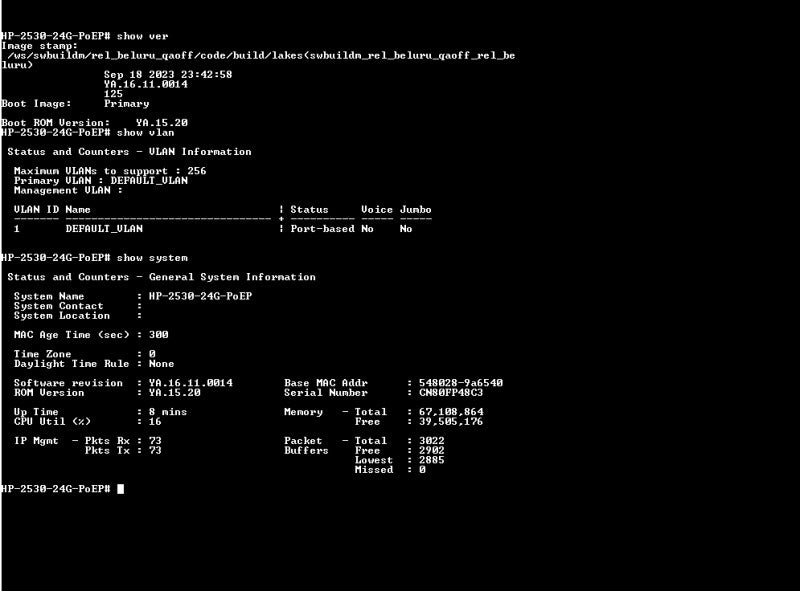This screenshot has width=800, height=591.
Task: Click the 'Boot ROM Version:' label
Action: (56, 123)
